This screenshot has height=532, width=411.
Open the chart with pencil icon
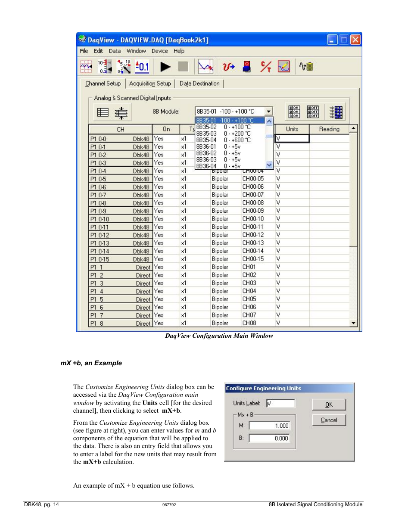pos(284,67)
